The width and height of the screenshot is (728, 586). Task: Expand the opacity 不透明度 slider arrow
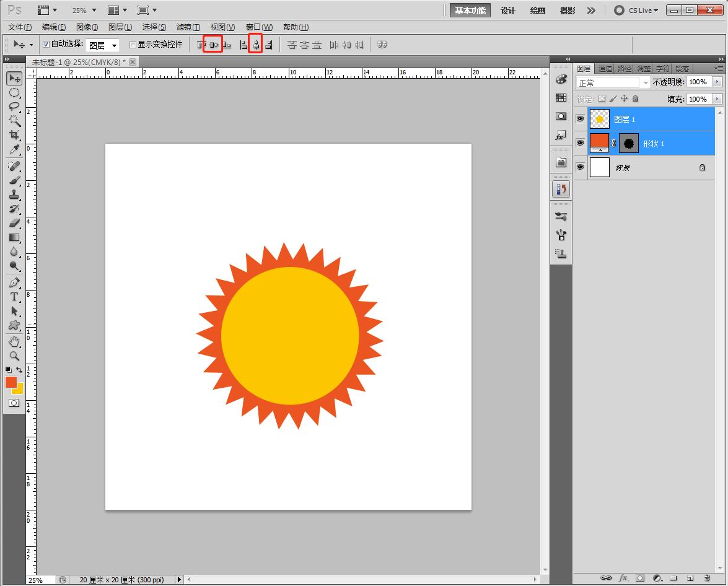(x=717, y=82)
